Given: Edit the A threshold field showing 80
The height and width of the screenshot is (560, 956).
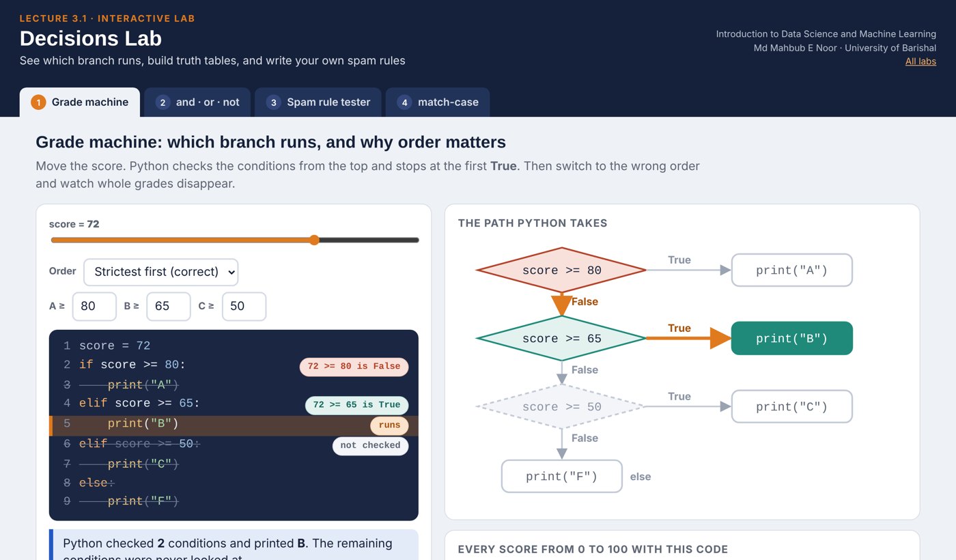Looking at the screenshot, I should (x=94, y=307).
